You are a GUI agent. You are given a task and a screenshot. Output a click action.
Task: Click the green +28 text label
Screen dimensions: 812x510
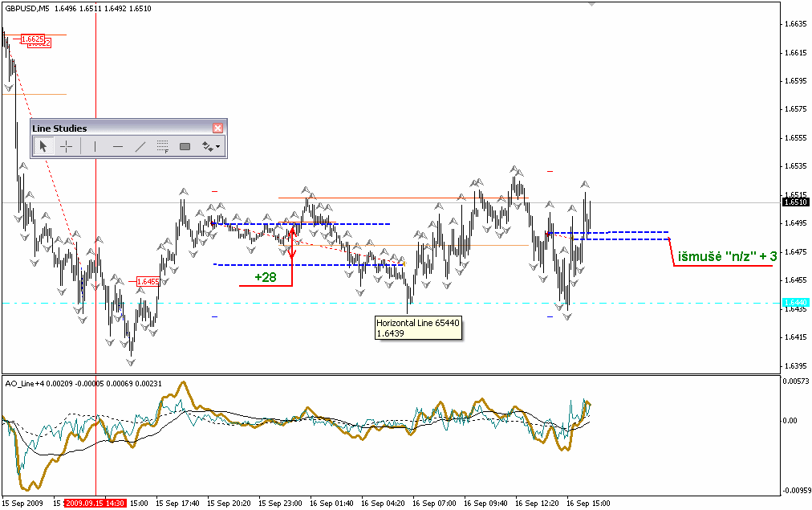[x=265, y=276]
